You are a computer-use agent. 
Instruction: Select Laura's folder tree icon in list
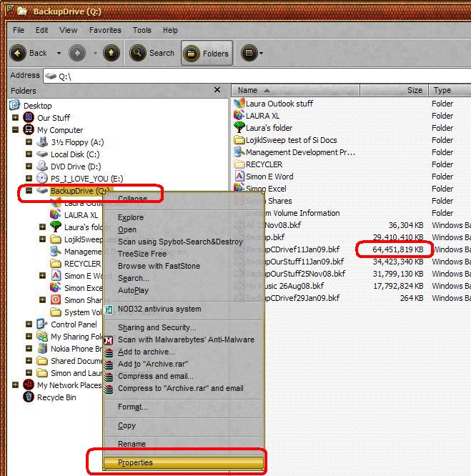pos(239,127)
